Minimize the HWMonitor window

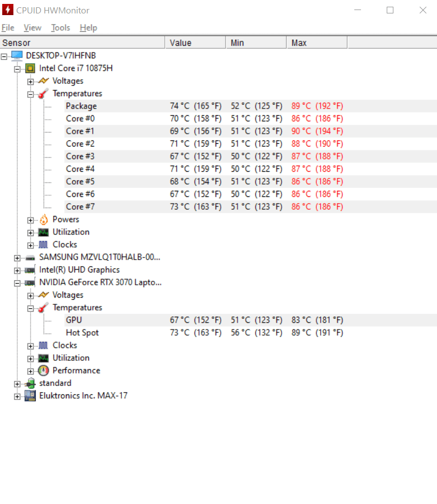358,10
